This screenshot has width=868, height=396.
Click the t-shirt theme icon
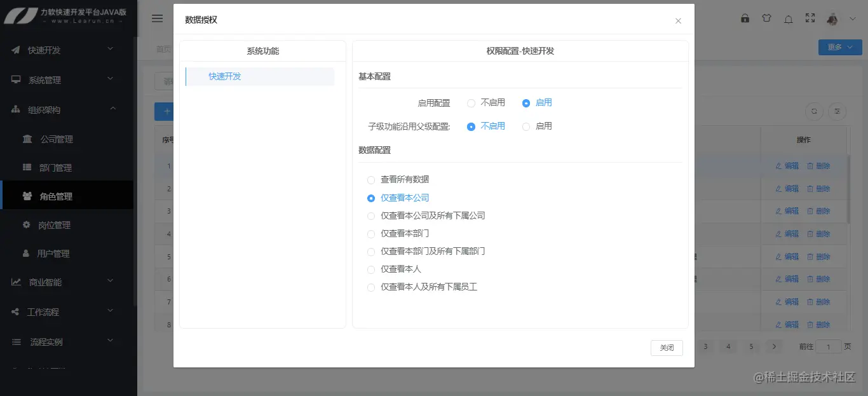(x=766, y=18)
